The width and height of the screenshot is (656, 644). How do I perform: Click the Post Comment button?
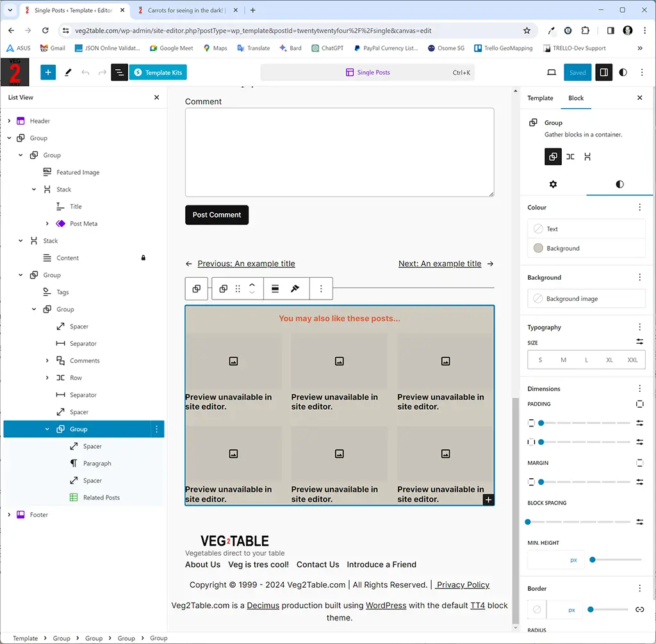click(x=217, y=215)
